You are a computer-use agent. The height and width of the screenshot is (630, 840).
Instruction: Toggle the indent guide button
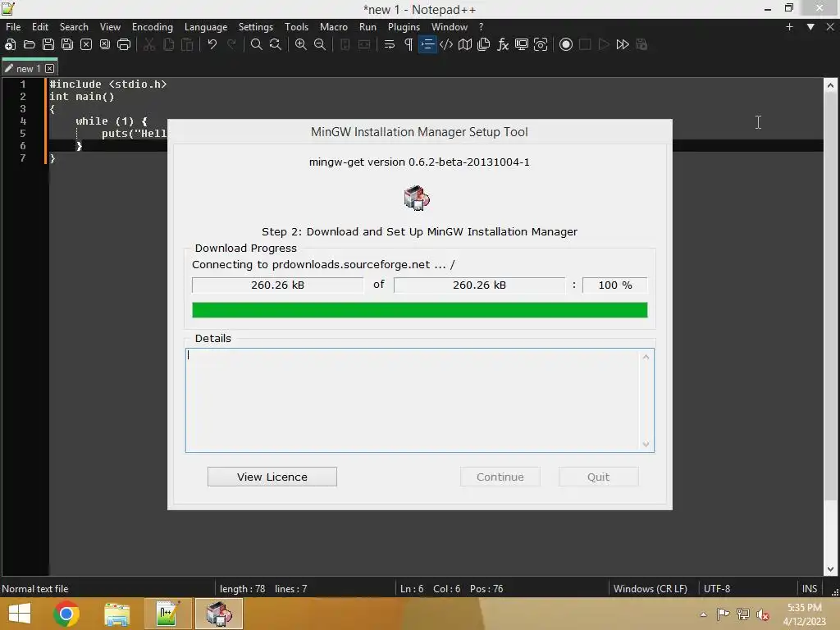[x=427, y=44]
